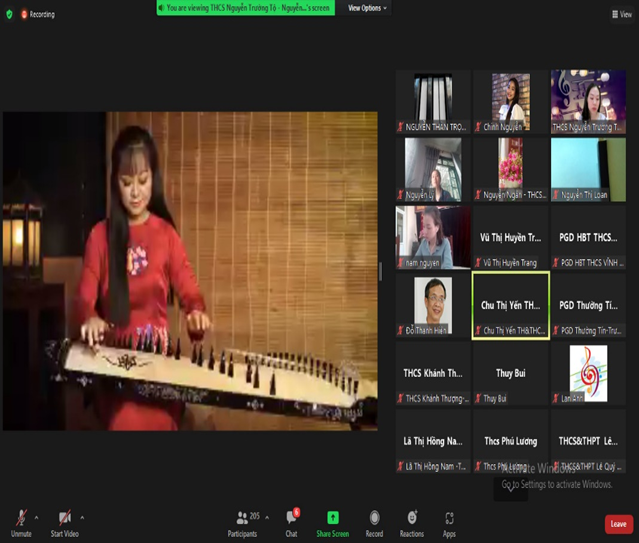This screenshot has height=543, width=639.
Task: Open the Reactions menu
Action: [x=411, y=520]
